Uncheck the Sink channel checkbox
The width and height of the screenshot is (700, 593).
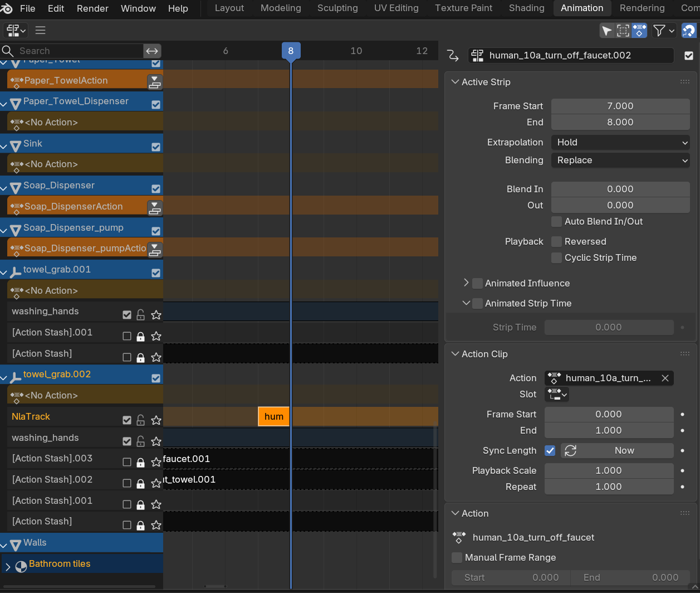pos(156,147)
